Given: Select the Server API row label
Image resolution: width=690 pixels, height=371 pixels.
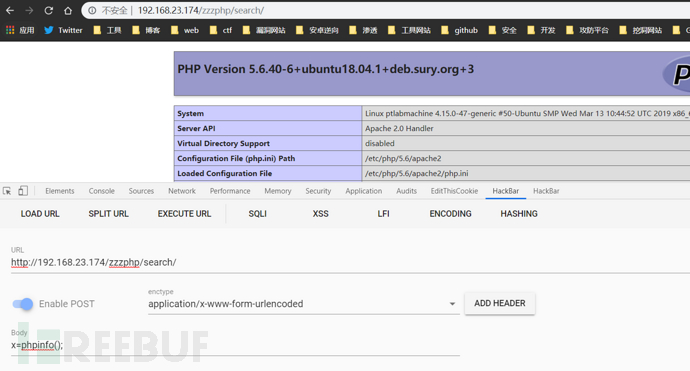Looking at the screenshot, I should pos(196,129).
